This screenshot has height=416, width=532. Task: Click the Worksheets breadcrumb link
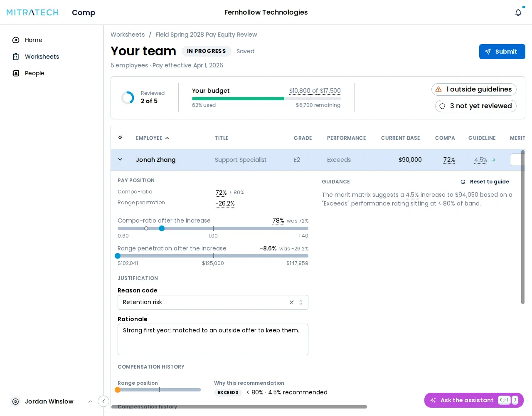[x=128, y=35]
